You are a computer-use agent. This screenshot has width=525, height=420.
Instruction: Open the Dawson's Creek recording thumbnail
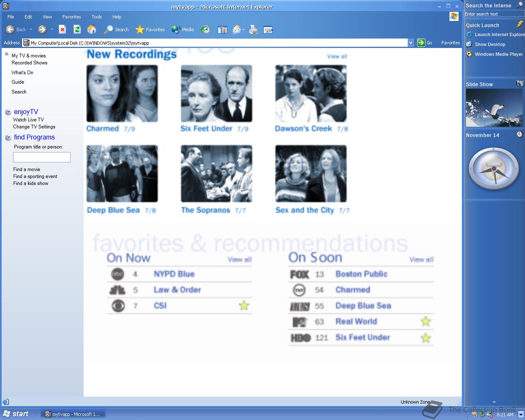pos(311,94)
